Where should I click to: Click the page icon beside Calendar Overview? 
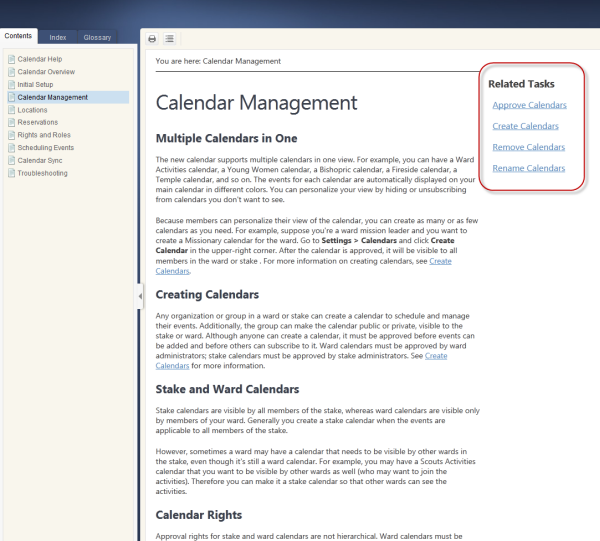pos(11,72)
